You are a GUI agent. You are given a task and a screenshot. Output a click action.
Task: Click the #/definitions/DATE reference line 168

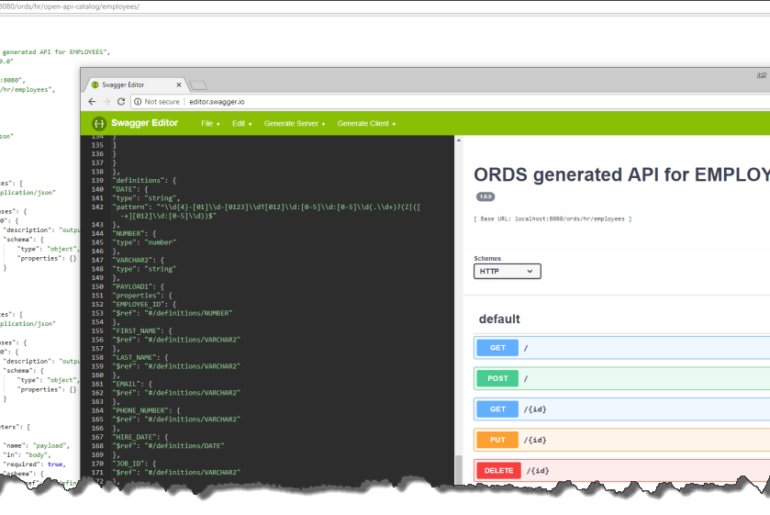168,446
